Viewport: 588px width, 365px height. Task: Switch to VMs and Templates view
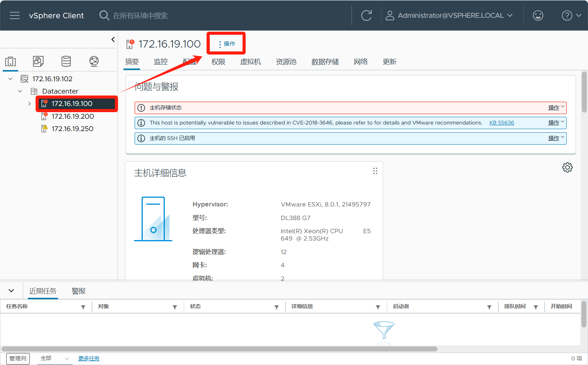tap(38, 61)
